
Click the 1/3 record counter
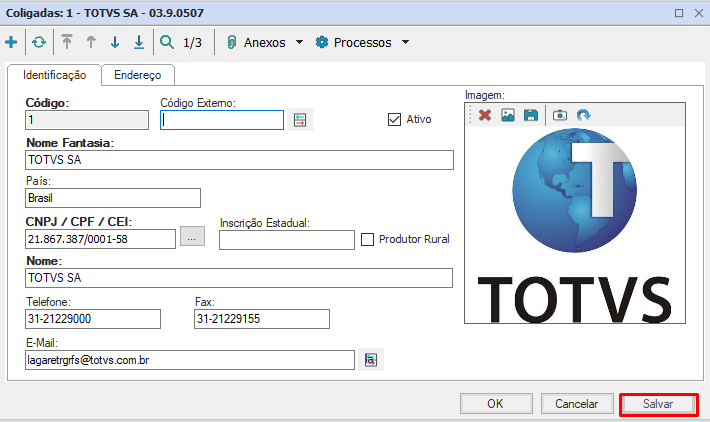(x=192, y=43)
